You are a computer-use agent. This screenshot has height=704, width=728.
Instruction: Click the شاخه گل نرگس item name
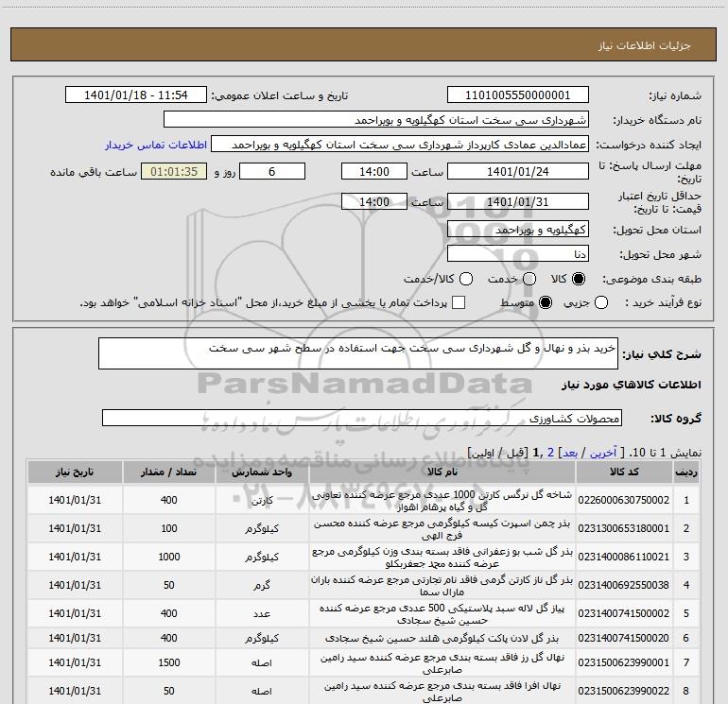pos(442,501)
